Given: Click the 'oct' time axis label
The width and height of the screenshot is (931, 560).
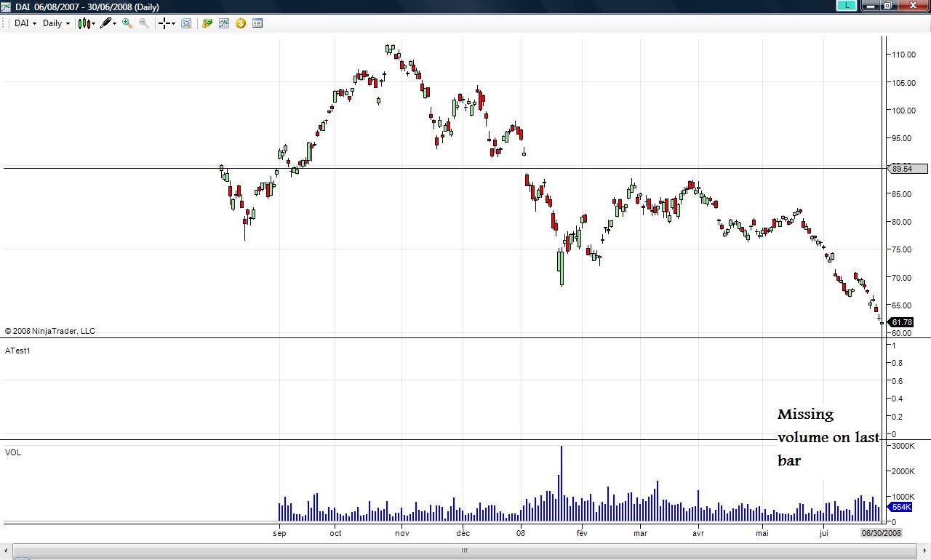Looking at the screenshot, I should coord(335,533).
